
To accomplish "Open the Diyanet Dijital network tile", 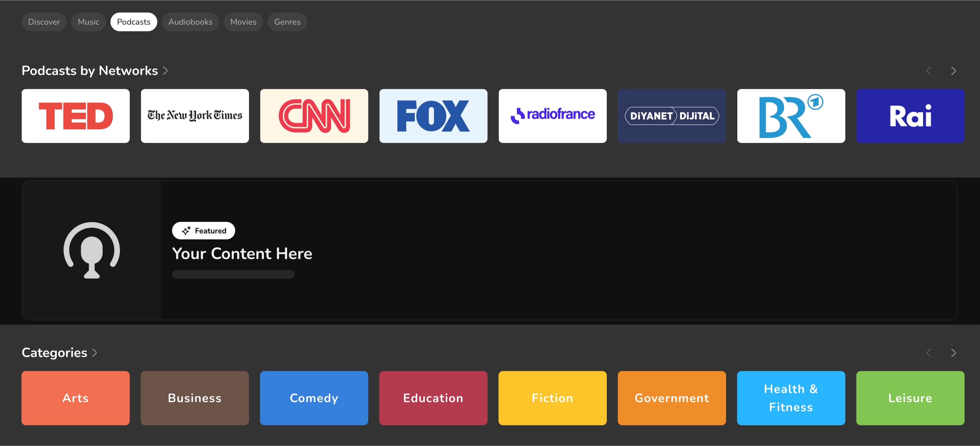I will click(x=672, y=116).
